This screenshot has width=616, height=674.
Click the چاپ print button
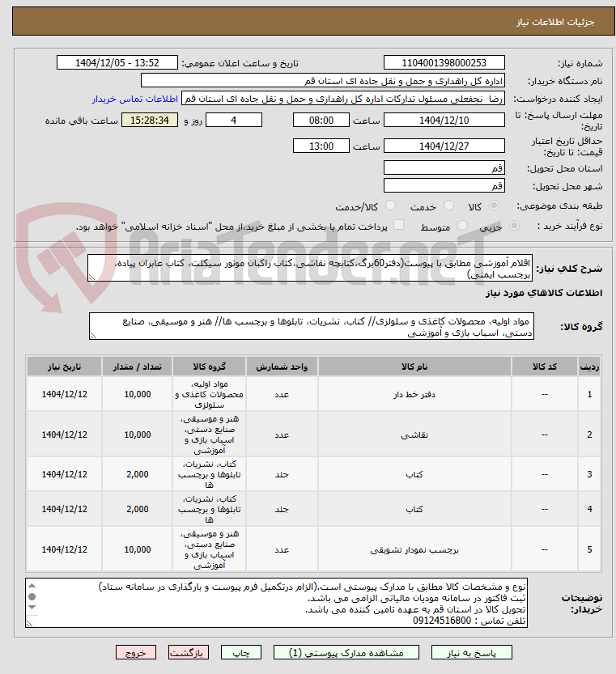241,652
